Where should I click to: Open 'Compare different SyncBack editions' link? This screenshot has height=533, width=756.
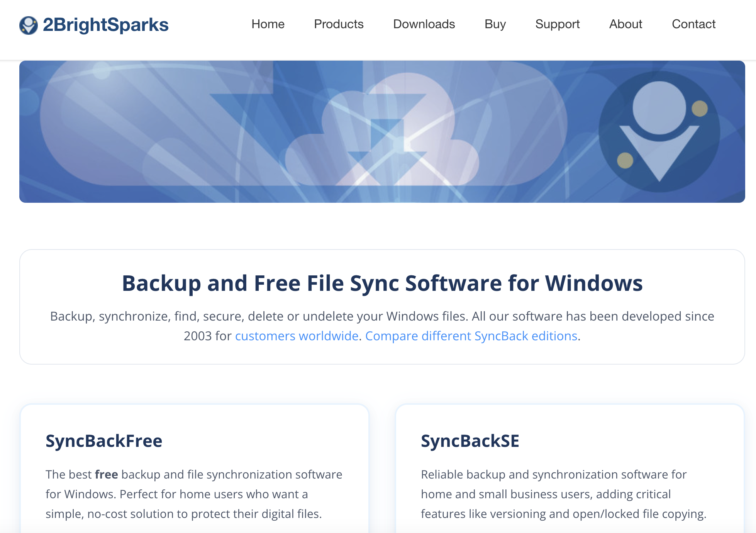[471, 336]
